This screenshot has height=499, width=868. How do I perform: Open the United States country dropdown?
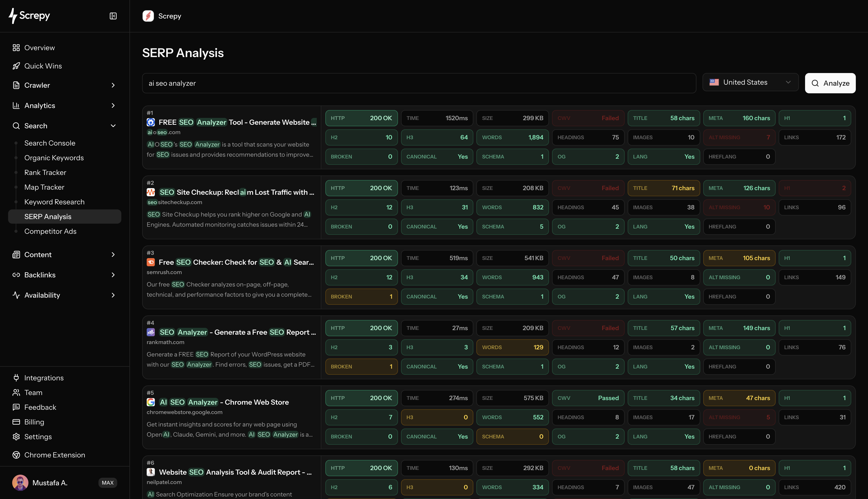750,82
